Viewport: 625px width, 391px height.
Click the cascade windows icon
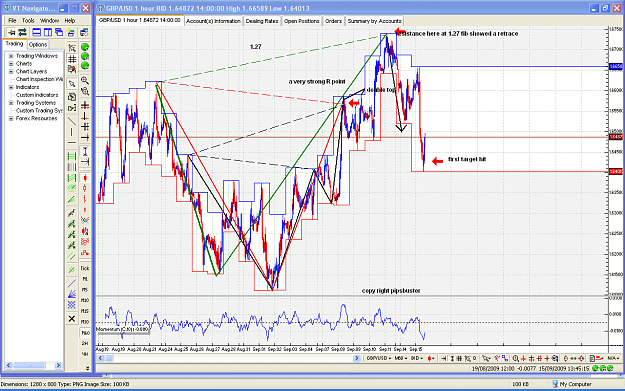59,32
